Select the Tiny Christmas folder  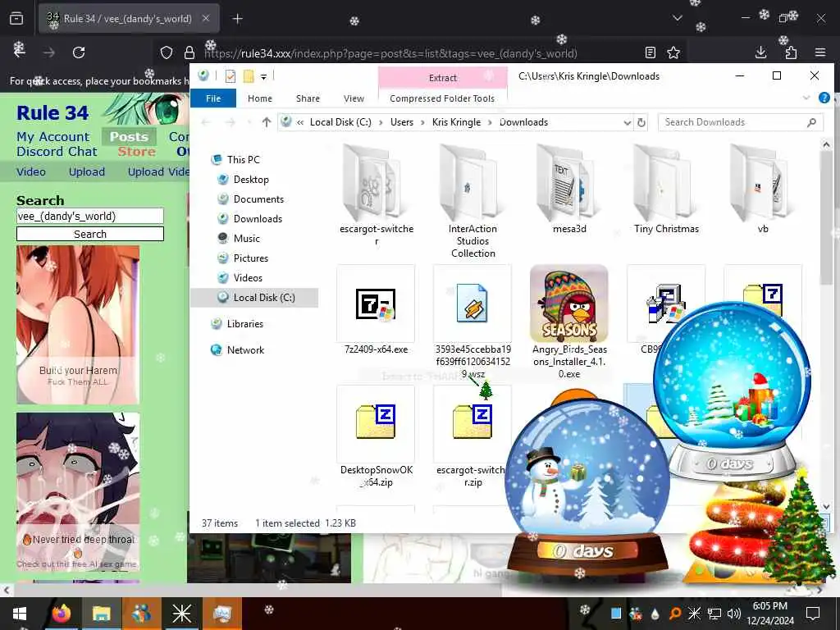click(666, 189)
